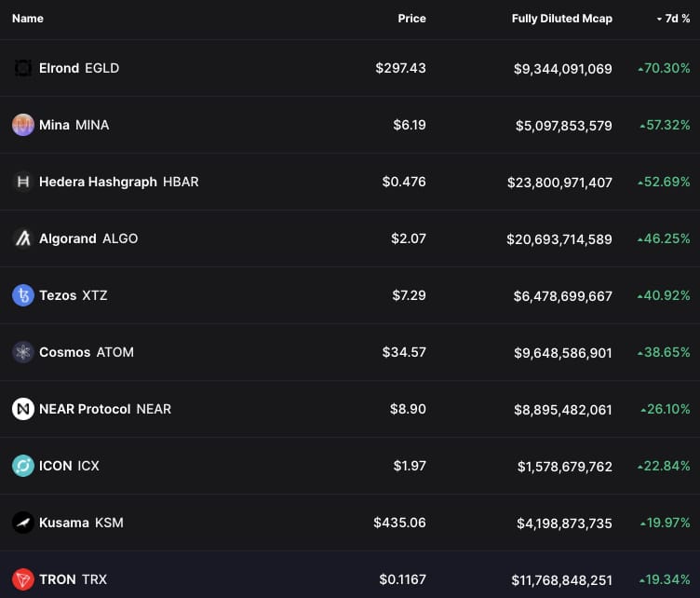Click the Kusama logo icon
Viewport: 700px width, 598px height.
coord(23,523)
